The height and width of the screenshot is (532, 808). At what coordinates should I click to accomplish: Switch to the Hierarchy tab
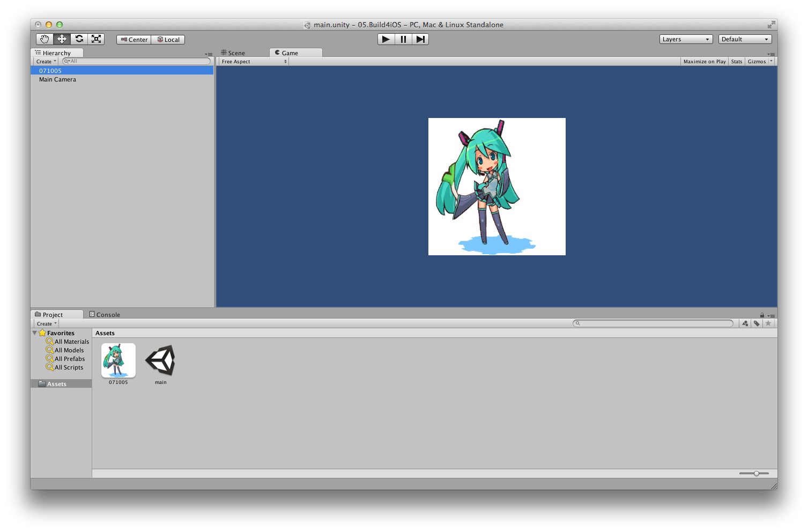(x=57, y=53)
